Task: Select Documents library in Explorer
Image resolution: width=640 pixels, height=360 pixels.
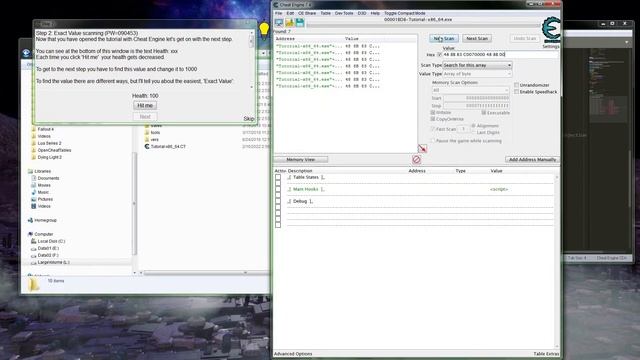Action: click(45, 178)
